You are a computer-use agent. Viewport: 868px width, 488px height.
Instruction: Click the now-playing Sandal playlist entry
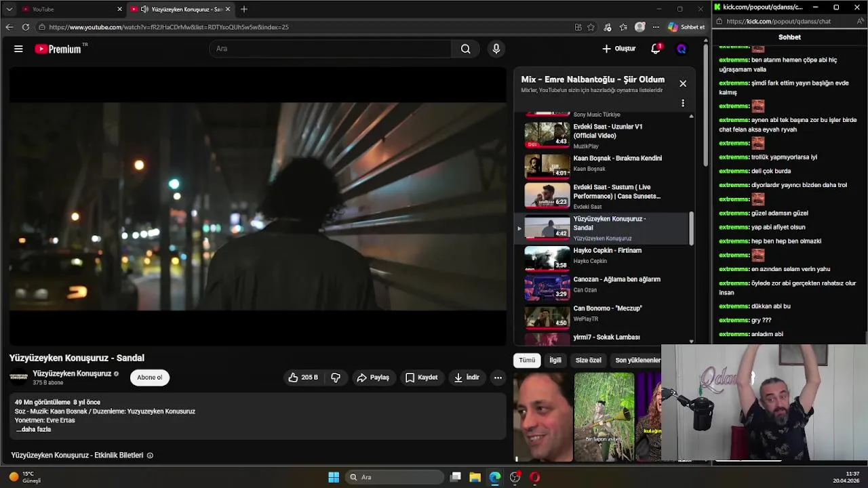point(602,228)
